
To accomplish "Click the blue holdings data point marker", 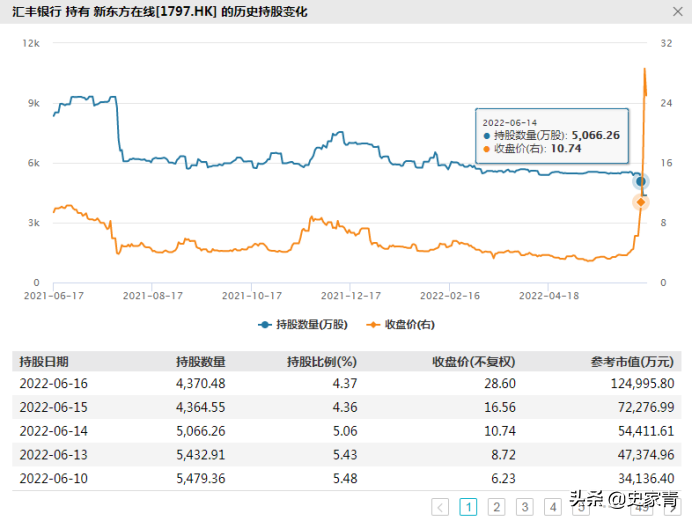I will [x=640, y=181].
